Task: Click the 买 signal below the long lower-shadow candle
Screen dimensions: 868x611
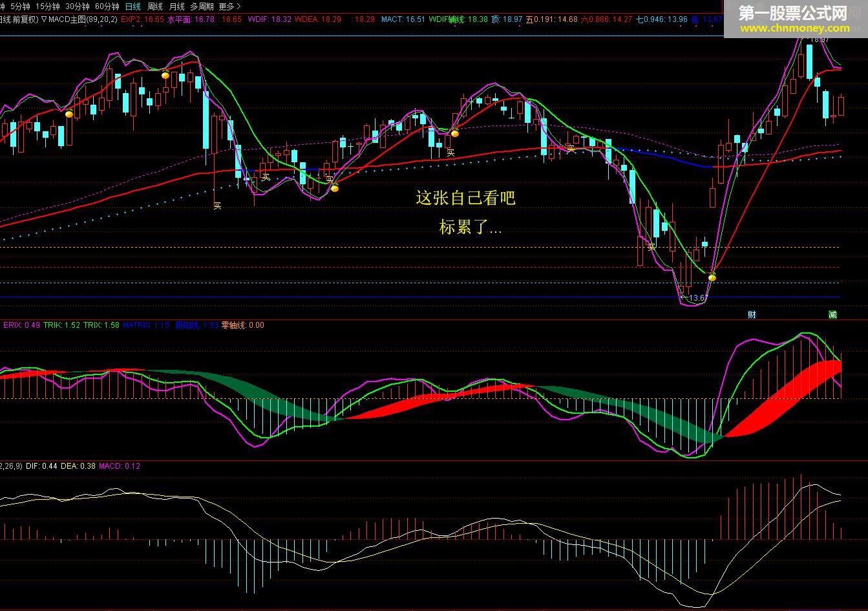Action: [x=218, y=206]
